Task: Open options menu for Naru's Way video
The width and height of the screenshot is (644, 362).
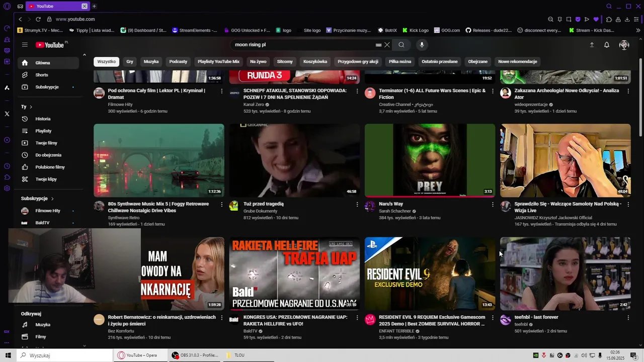Action: [493, 204]
